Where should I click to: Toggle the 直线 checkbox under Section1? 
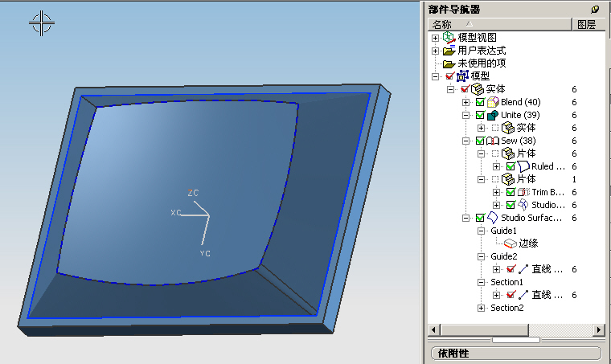[511, 295]
